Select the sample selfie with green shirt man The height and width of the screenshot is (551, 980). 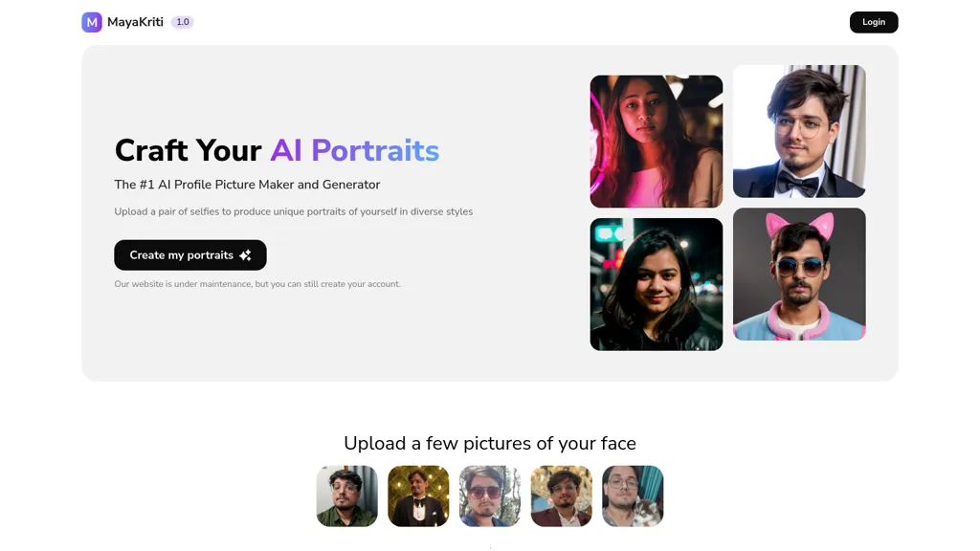[x=346, y=496]
